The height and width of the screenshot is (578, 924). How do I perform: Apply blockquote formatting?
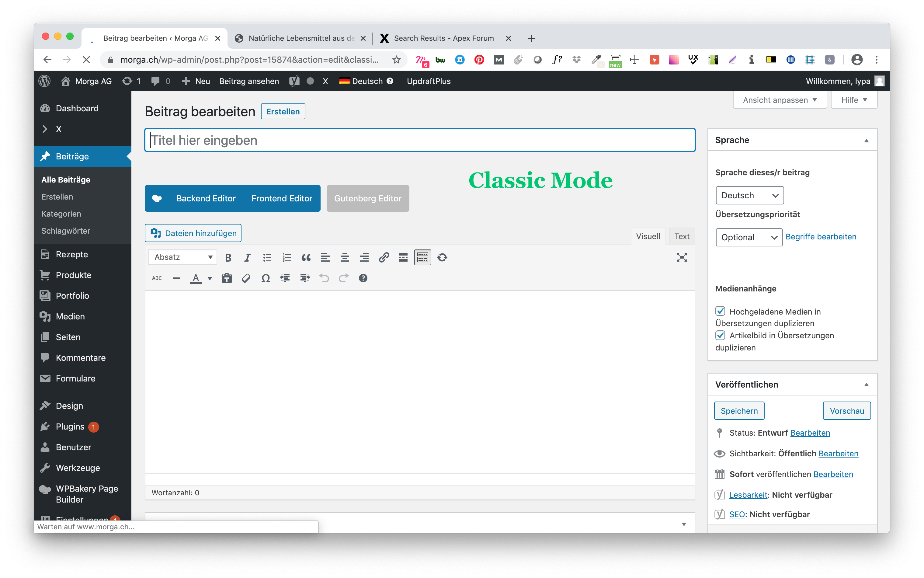[306, 258]
